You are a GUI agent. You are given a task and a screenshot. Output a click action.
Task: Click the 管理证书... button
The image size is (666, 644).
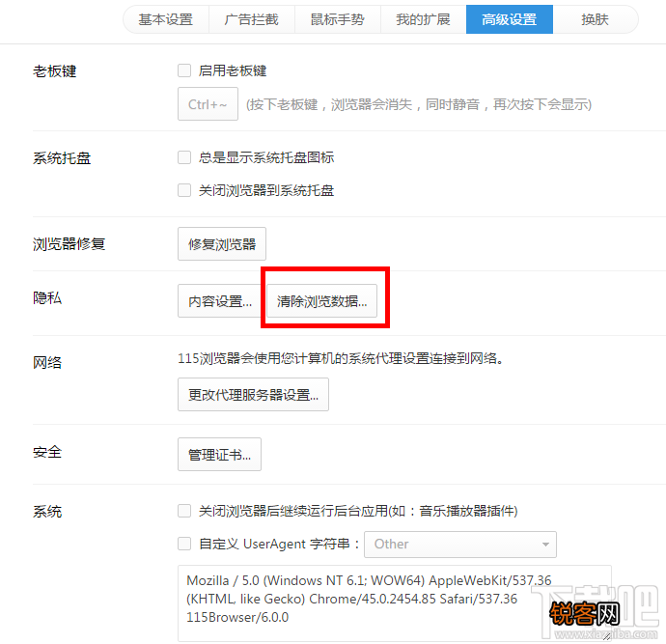[219, 455]
